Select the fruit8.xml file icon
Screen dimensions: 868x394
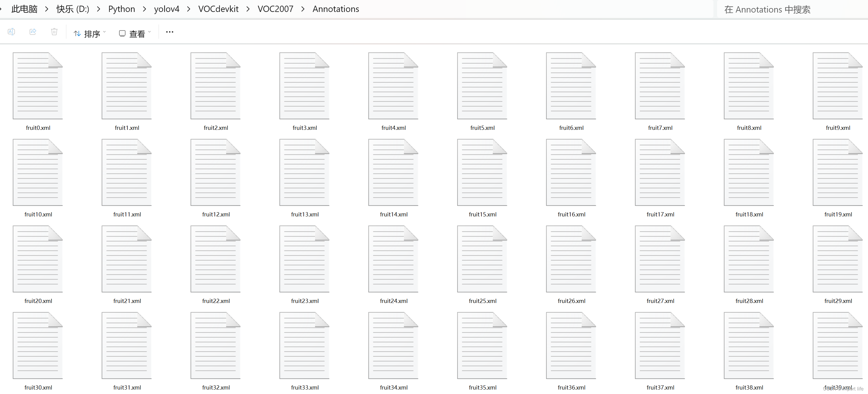coord(749,86)
